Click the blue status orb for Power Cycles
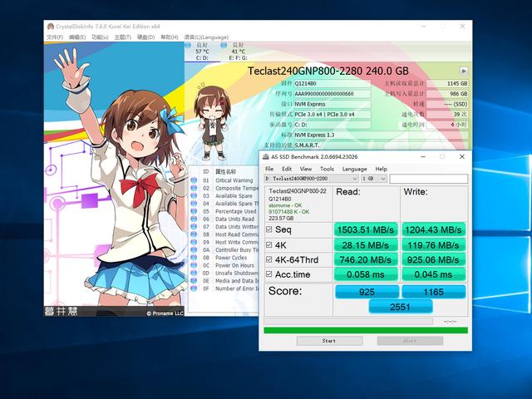Viewport: 532px width, 399px height. click(194, 258)
